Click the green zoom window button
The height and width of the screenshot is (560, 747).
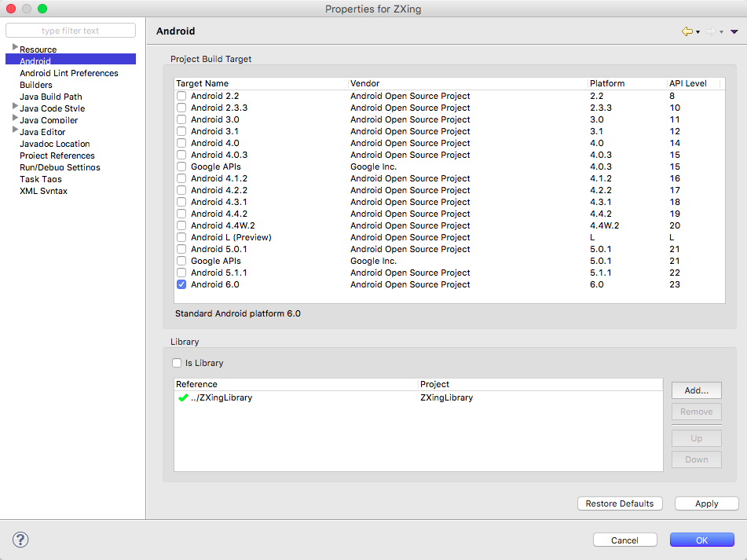[x=42, y=9]
